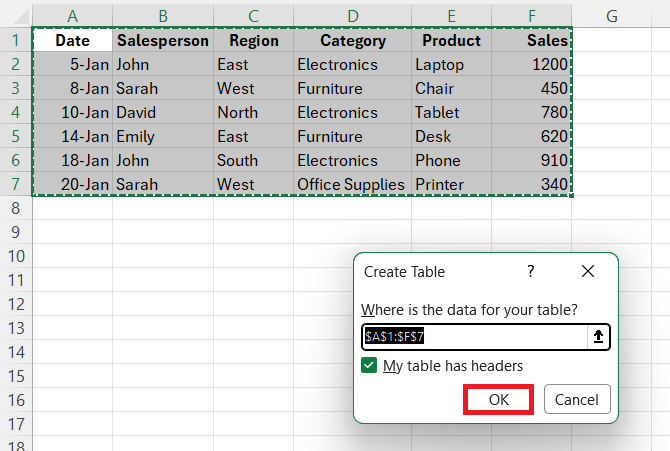
Task: Select row 10 header
Action: [16, 256]
